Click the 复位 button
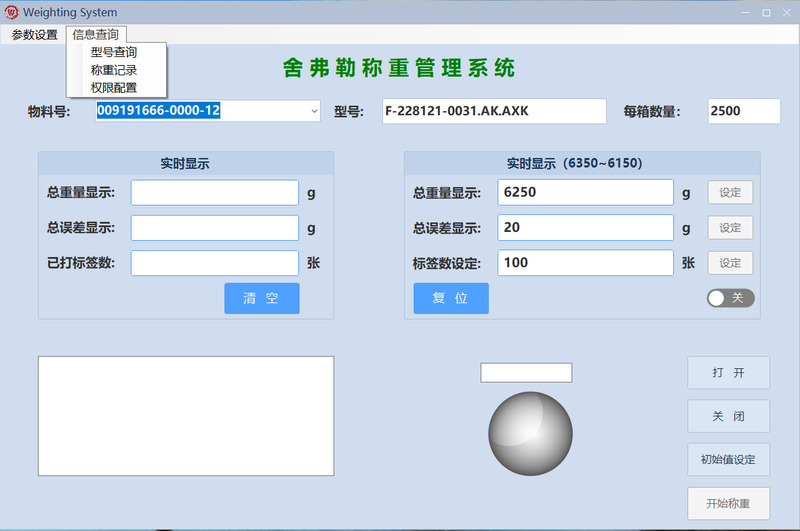The width and height of the screenshot is (800, 531). tap(451, 298)
